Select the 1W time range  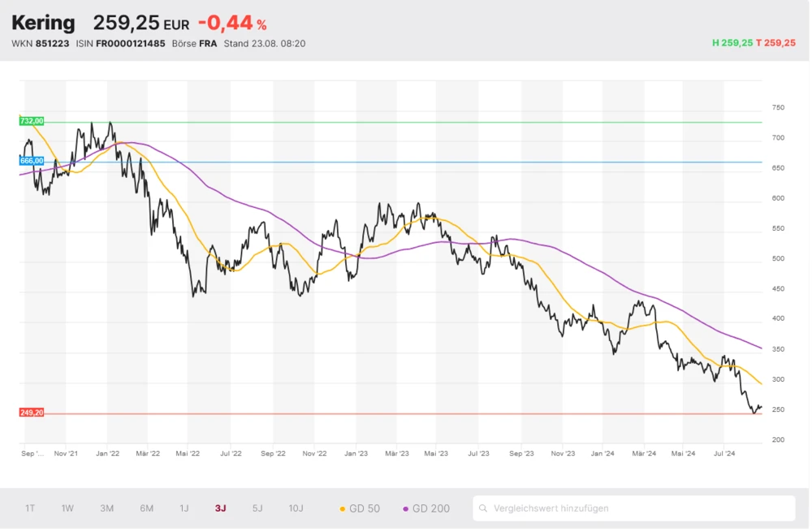pyautogui.click(x=67, y=508)
